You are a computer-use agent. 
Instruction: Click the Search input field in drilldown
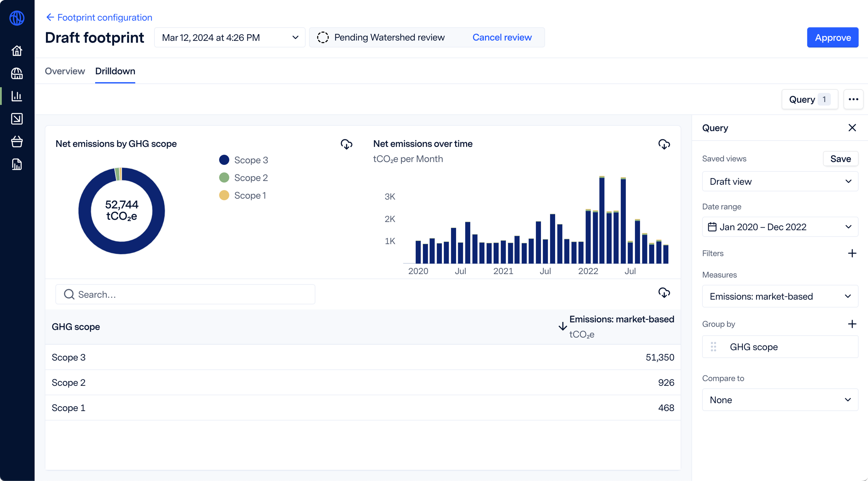[185, 294]
